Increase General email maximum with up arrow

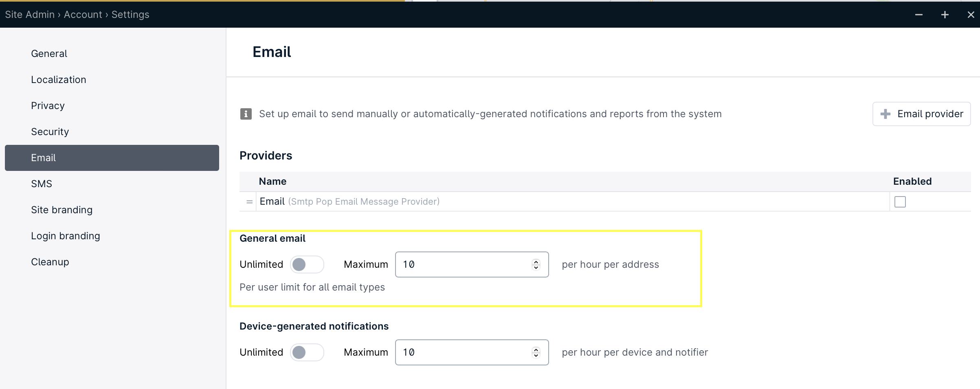tap(536, 262)
